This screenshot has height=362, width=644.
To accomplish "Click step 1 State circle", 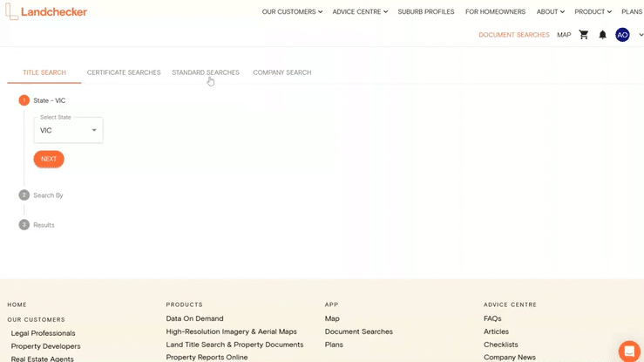I will [24, 100].
